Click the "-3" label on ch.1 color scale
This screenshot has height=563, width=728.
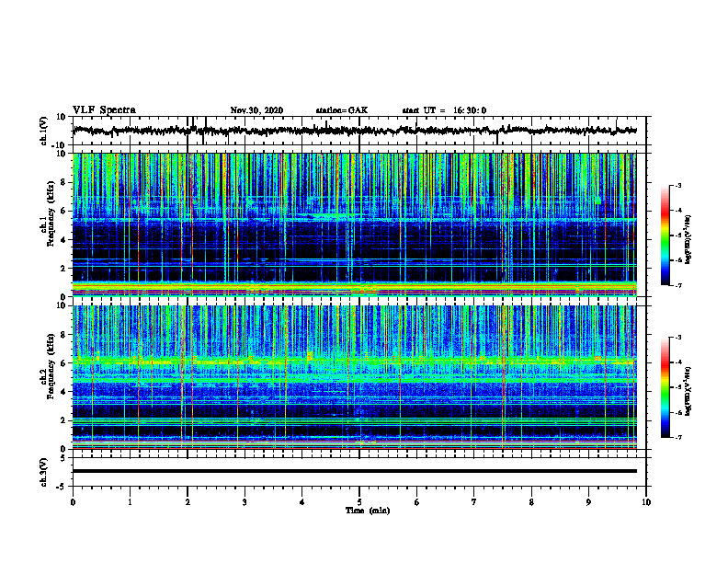coord(677,185)
